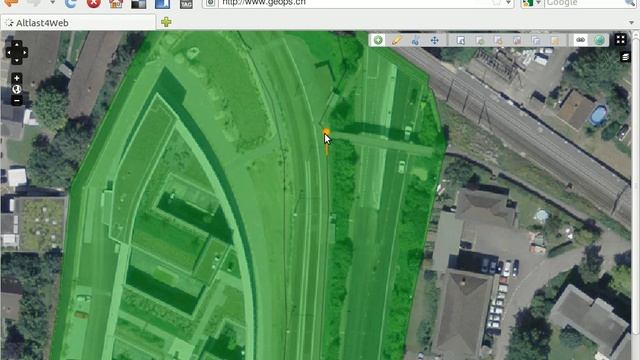
Task: Open the URL bar dropdown arrow
Action: coord(508,3)
